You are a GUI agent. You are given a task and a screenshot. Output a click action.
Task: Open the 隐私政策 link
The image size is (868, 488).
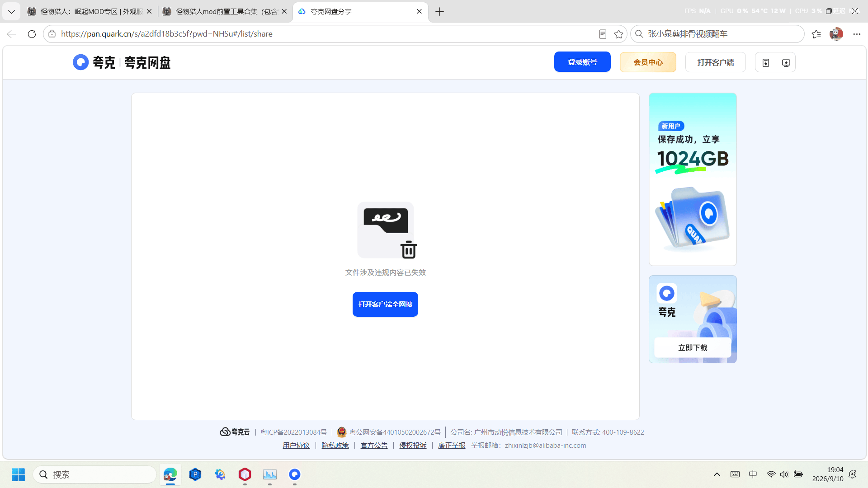pyautogui.click(x=335, y=446)
